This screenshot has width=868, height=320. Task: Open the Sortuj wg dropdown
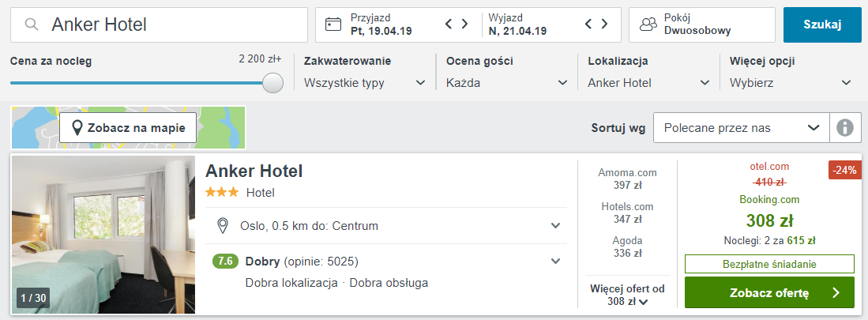click(741, 127)
